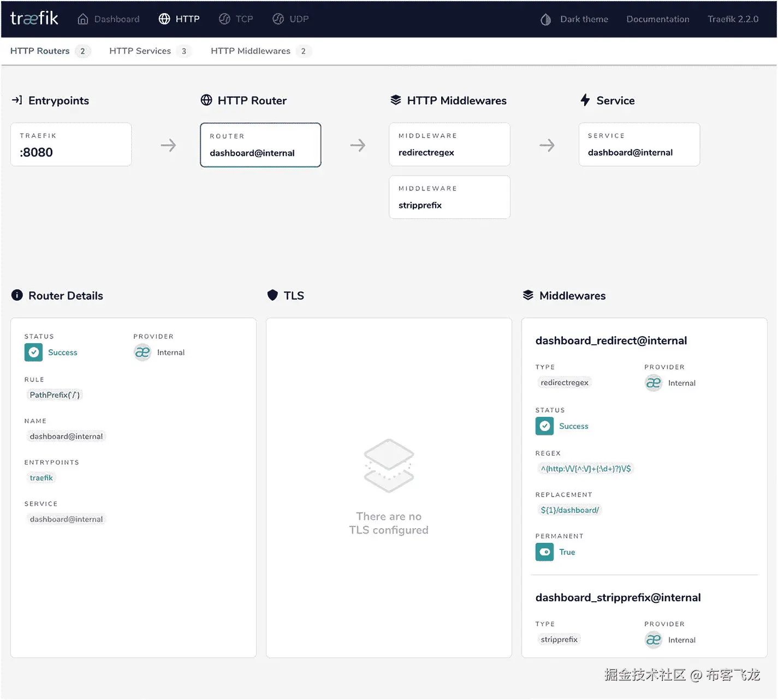
Task: Open the stripprefix middleware card
Action: 449,197
